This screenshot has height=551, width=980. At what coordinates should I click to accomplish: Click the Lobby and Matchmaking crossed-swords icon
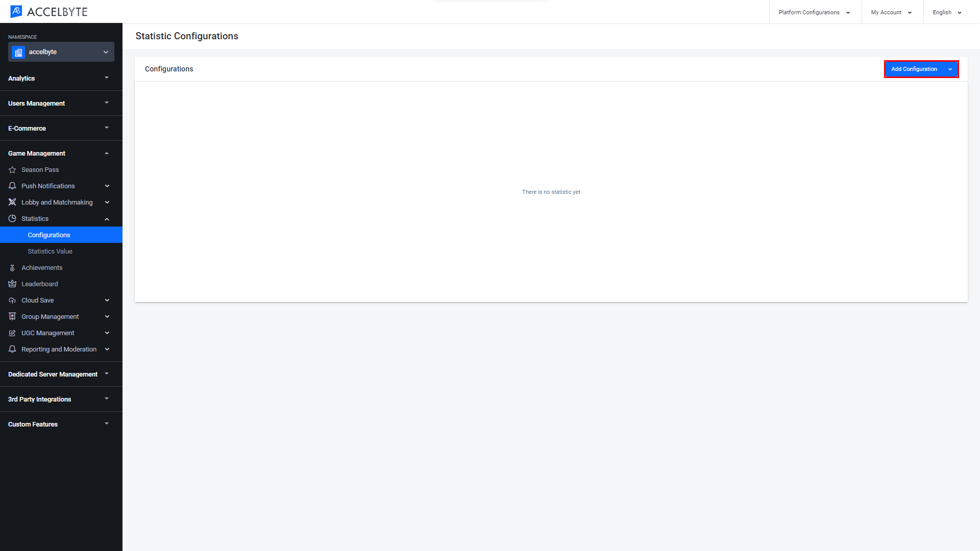pos(12,203)
